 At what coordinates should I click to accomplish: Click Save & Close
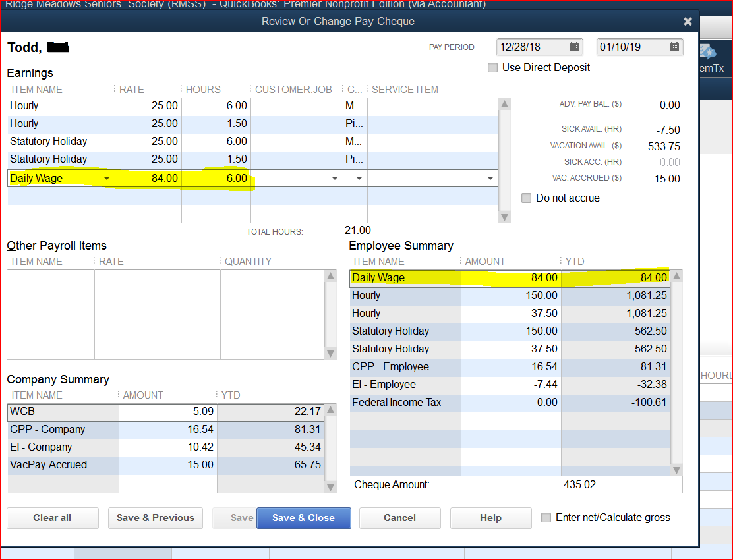(x=303, y=518)
